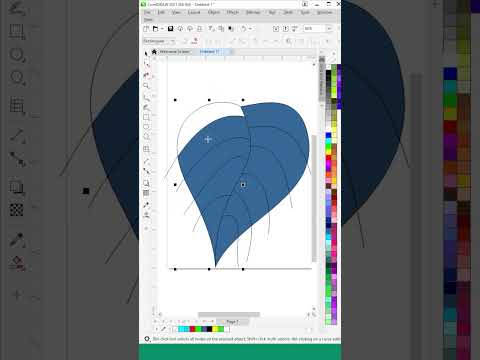The image size is (480, 360).
Task: Expand the Undo history dropdown arrow
Action: [x=250, y=29]
